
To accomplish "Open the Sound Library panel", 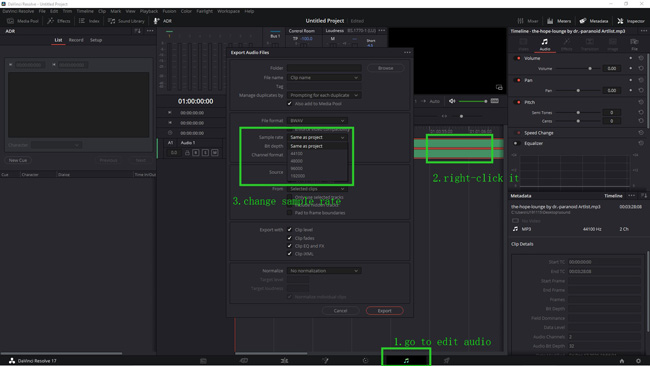I will [126, 21].
